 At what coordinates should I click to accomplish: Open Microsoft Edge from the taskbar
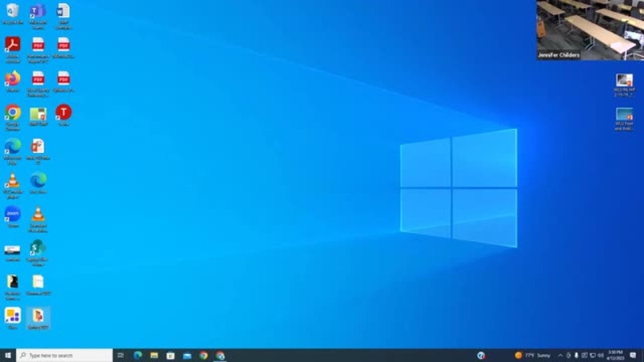[x=138, y=355]
